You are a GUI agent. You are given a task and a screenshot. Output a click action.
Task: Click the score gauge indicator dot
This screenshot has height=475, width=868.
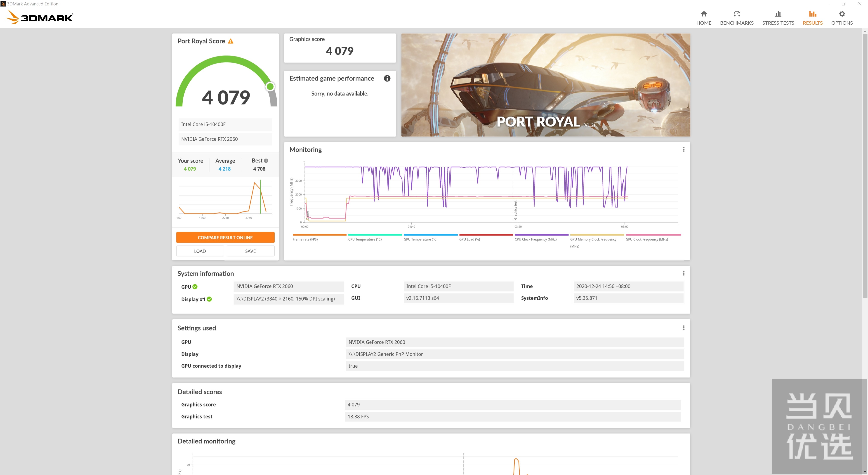[x=270, y=87]
